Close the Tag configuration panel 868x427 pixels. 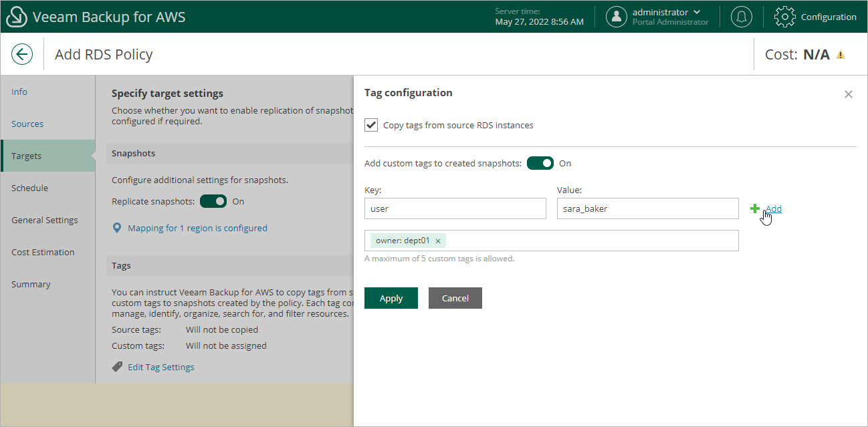849,94
